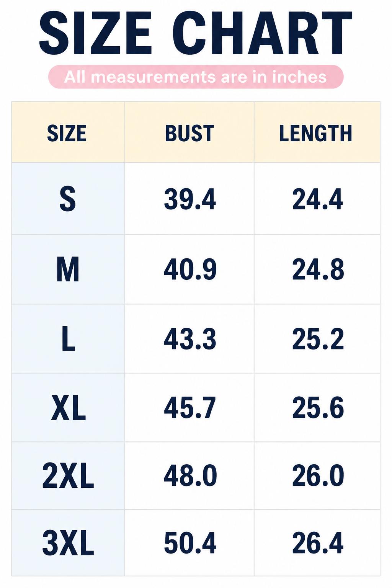Click the 25.6 length value

click(x=318, y=408)
